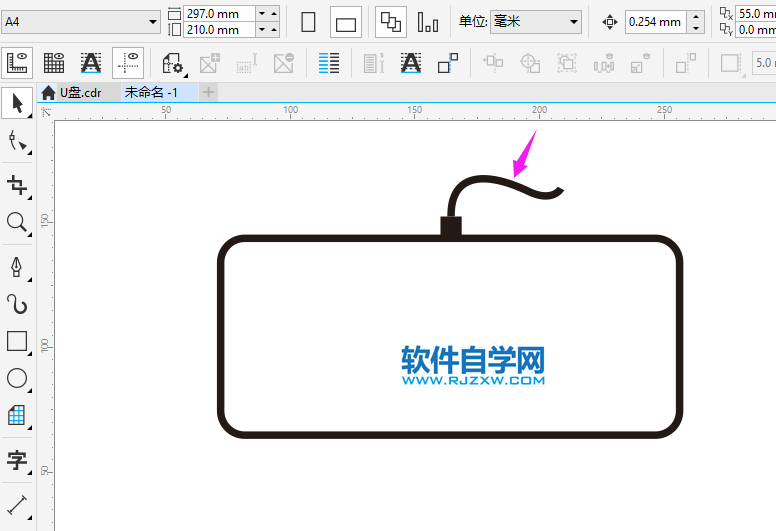Select the Shape edit tool
The width and height of the screenshot is (776, 531).
(x=17, y=143)
